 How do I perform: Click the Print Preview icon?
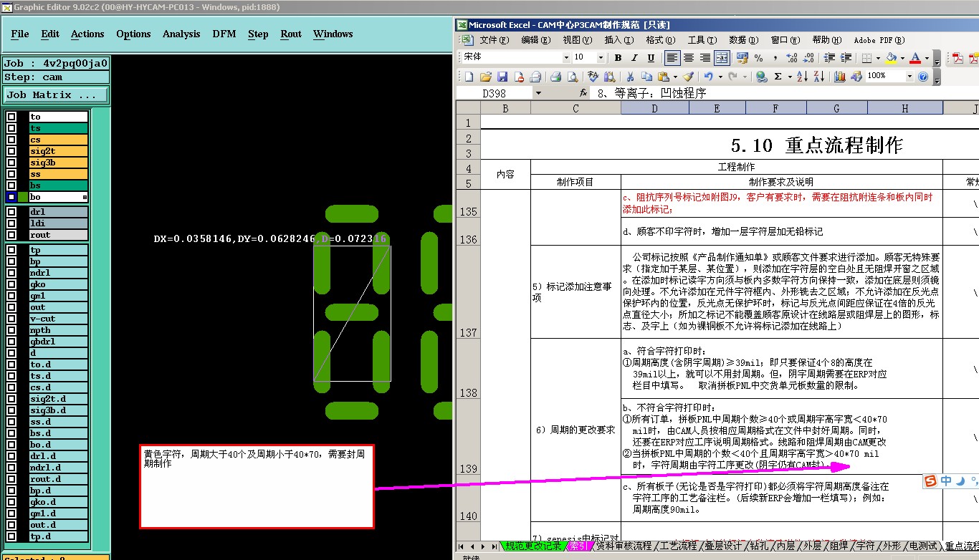pos(572,77)
